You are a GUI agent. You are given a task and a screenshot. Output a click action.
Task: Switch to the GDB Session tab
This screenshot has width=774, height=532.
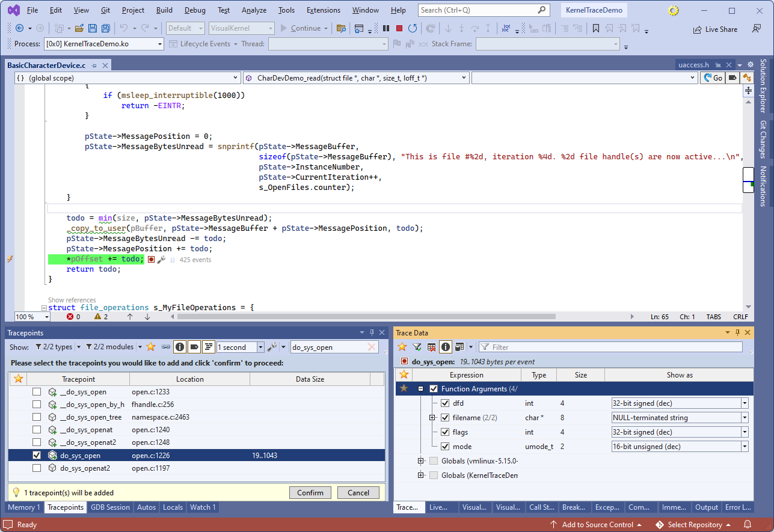pos(110,507)
